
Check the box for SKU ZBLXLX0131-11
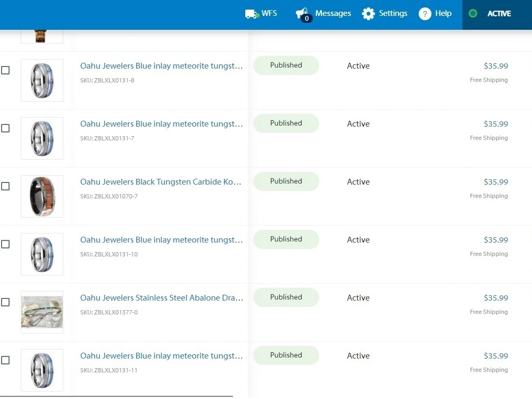5,360
